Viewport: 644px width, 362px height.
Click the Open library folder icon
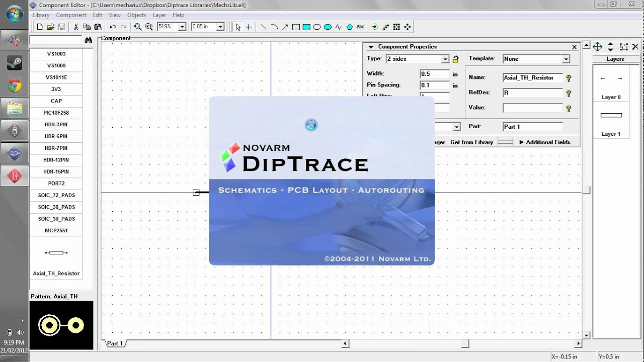(51, 27)
